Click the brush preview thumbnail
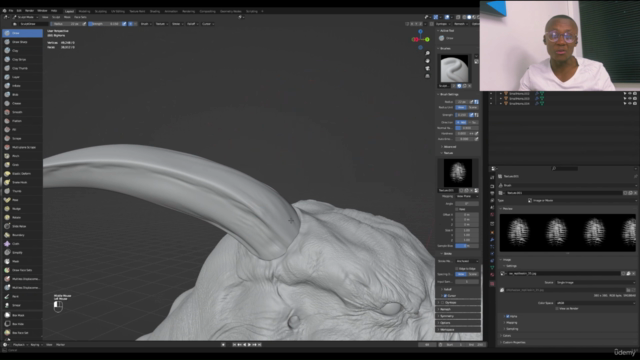The height and width of the screenshot is (360, 640). click(454, 69)
